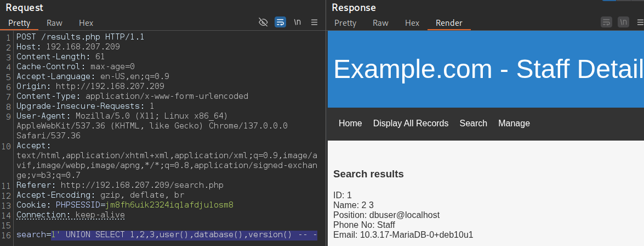Open the Search link in rendered navbar
Screen dimensions: 644x246
(473, 124)
